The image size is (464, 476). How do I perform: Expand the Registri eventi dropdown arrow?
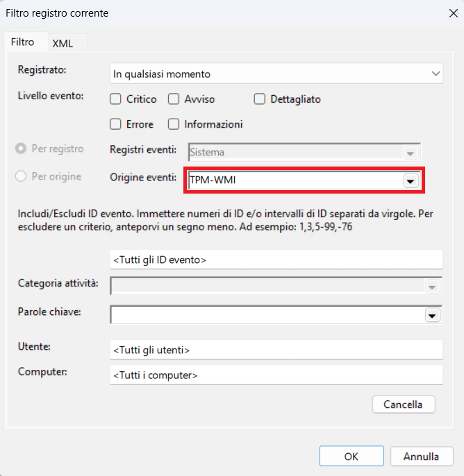[x=411, y=153]
